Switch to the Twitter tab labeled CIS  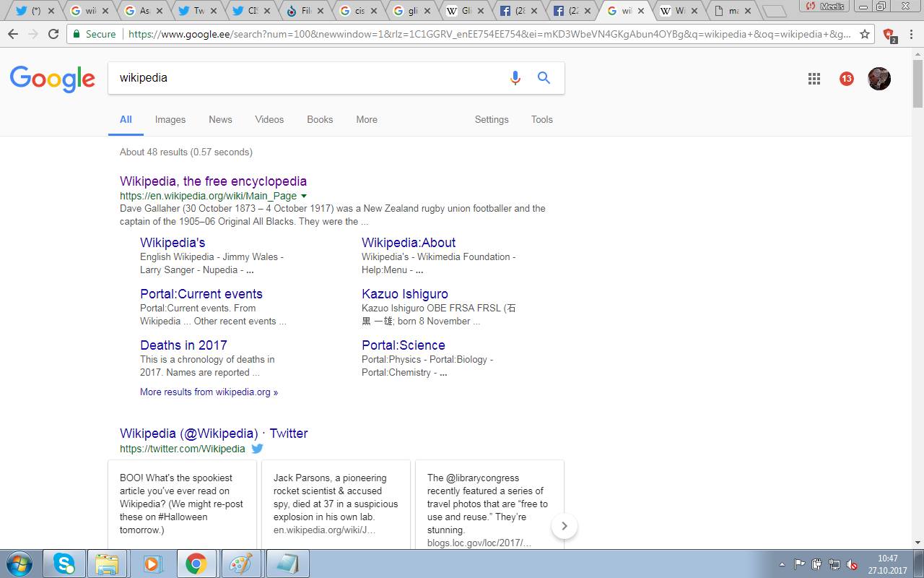252,11
